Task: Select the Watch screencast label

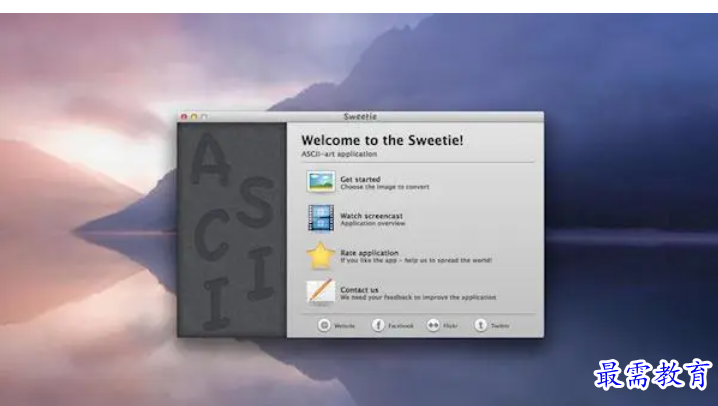Action: [x=371, y=216]
